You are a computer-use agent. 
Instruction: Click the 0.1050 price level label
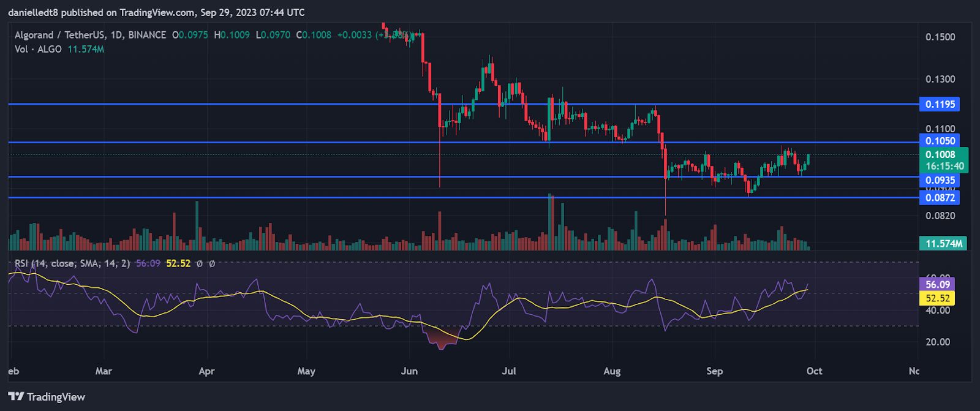pos(940,141)
